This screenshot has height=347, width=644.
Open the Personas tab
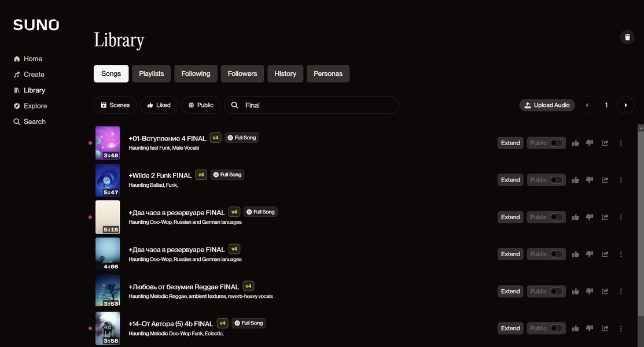pyautogui.click(x=327, y=73)
